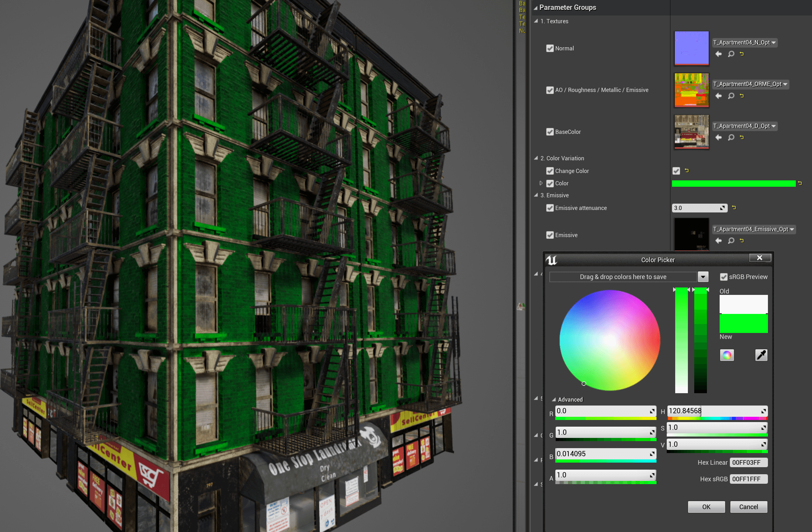
Task: Cancel the Color Picker dialog
Action: (x=749, y=507)
